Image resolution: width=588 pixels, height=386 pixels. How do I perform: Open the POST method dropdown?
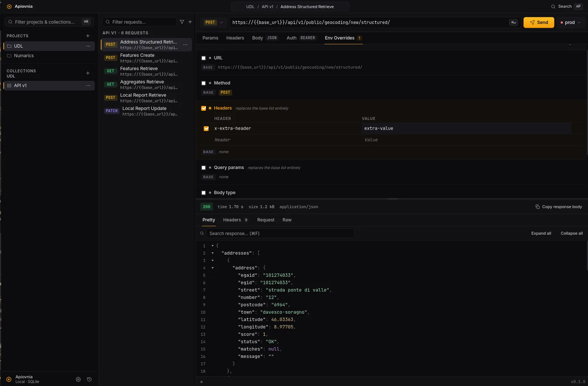pos(214,23)
